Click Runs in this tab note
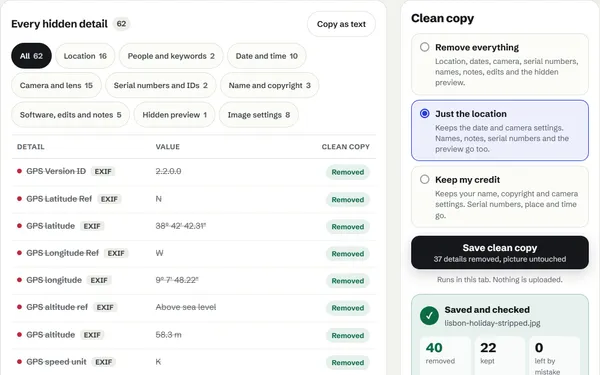 (499, 280)
